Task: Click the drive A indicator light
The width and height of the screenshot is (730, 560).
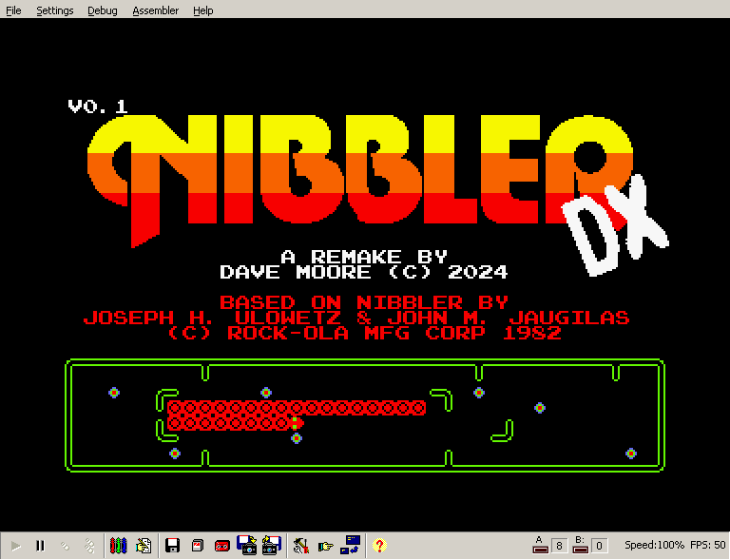Action: coord(540,550)
